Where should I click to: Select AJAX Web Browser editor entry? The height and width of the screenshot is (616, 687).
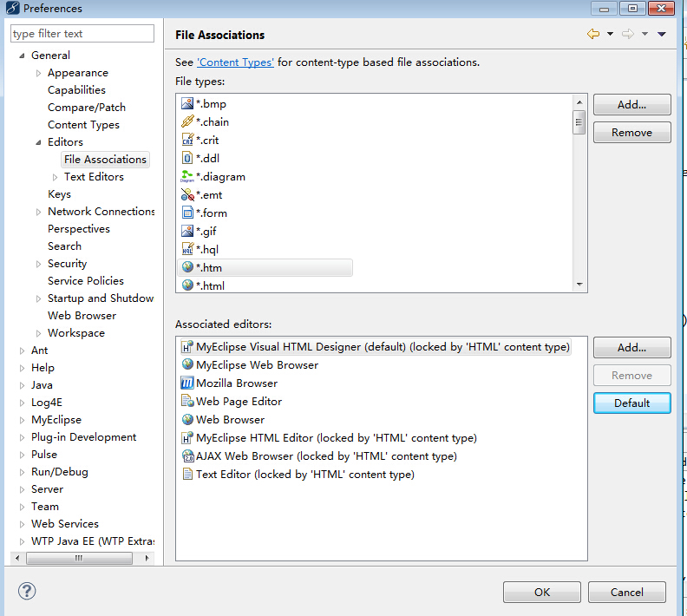click(x=326, y=456)
